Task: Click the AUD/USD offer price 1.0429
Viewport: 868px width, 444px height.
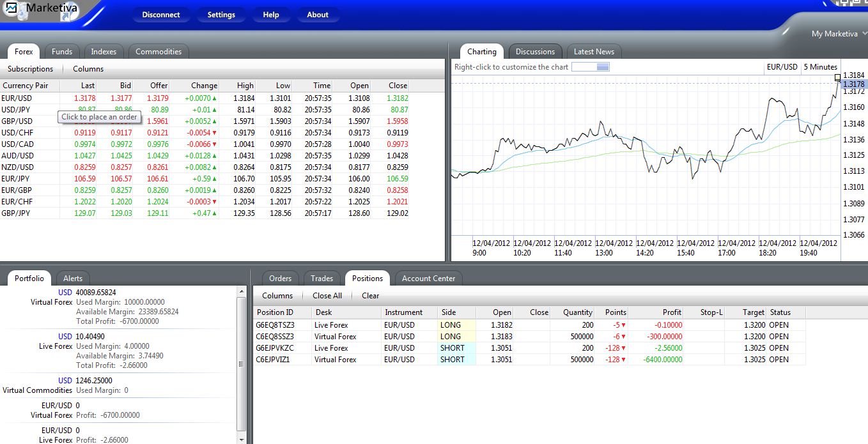Action: (x=158, y=156)
